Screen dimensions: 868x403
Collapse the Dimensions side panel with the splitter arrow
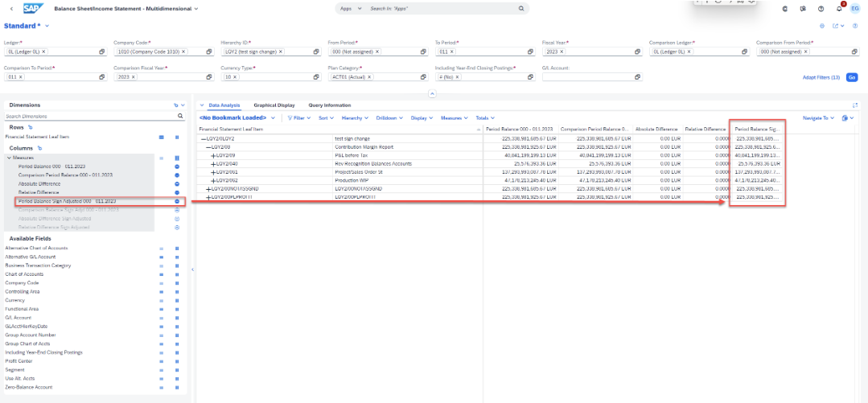click(x=192, y=269)
